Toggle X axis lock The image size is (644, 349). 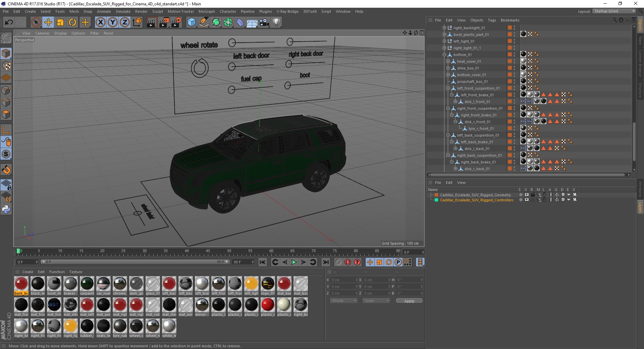(100, 22)
